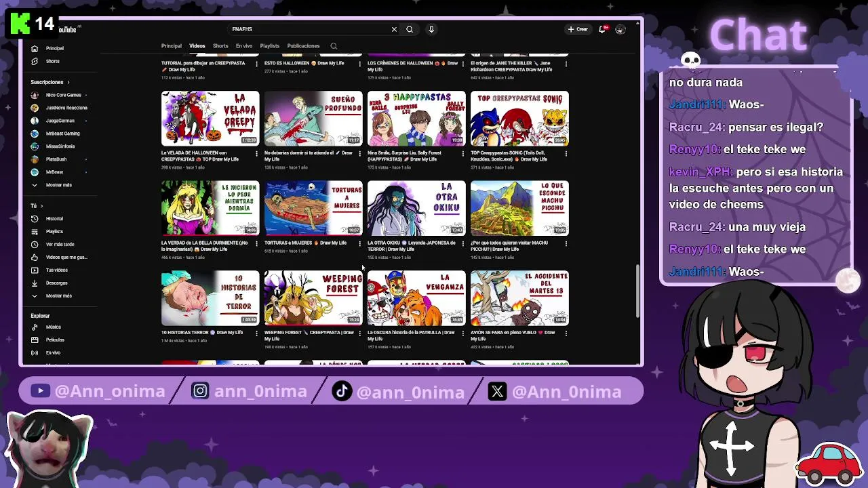Switch to the channel En vivo tab
This screenshot has width=868, height=488.
(x=244, y=46)
